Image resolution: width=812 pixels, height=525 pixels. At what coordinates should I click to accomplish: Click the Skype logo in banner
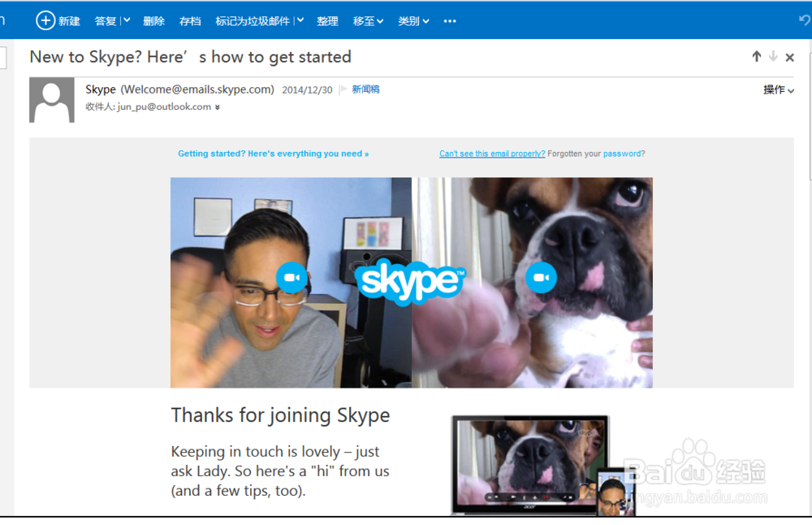(x=412, y=281)
